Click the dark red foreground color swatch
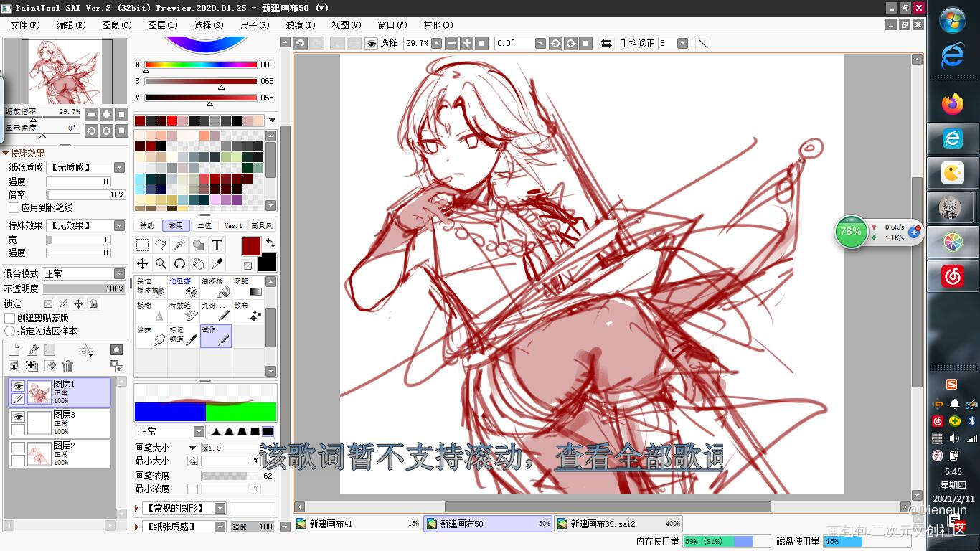The width and height of the screenshot is (980, 551). [x=251, y=246]
